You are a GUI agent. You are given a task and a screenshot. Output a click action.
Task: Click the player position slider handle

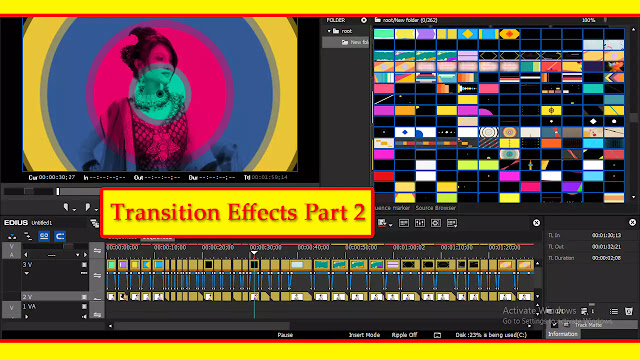click(58, 191)
